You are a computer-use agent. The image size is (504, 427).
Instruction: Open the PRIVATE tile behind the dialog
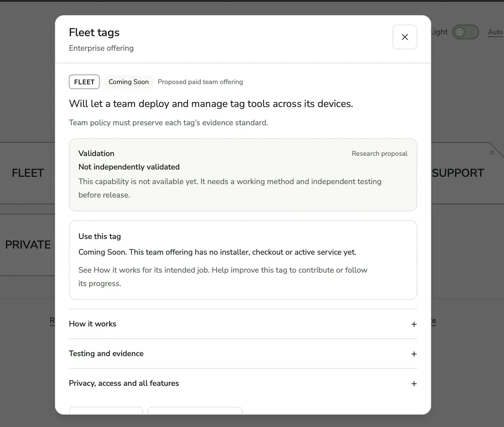pos(28,244)
